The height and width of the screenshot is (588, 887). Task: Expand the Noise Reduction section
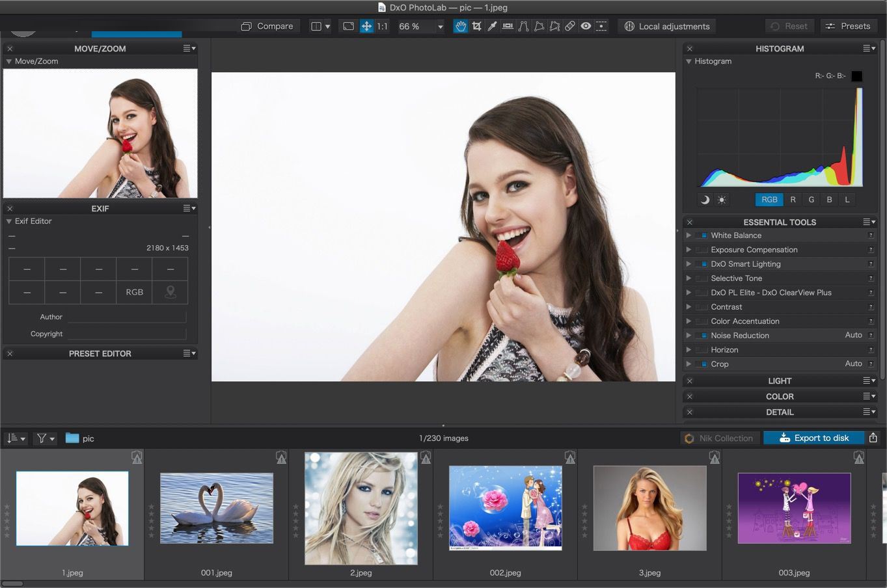(x=689, y=336)
